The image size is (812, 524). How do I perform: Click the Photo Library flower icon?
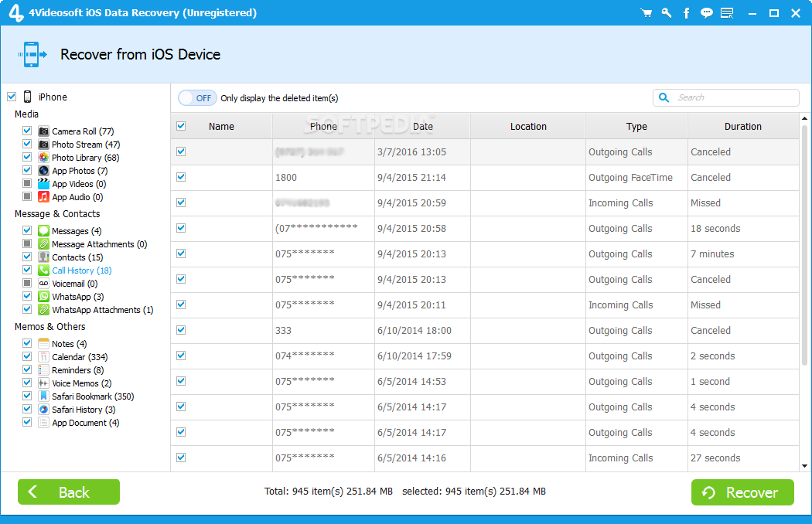tap(44, 158)
